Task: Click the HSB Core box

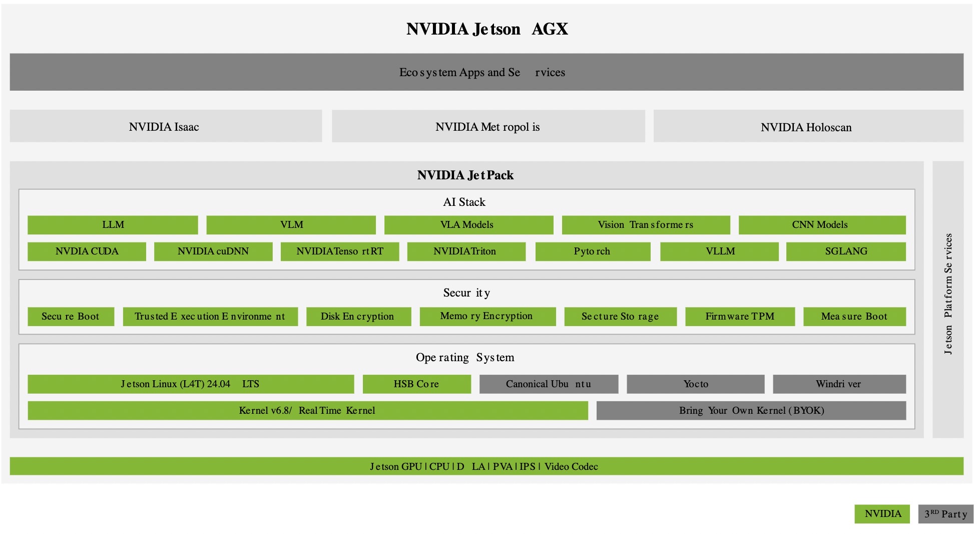Action: (x=416, y=384)
